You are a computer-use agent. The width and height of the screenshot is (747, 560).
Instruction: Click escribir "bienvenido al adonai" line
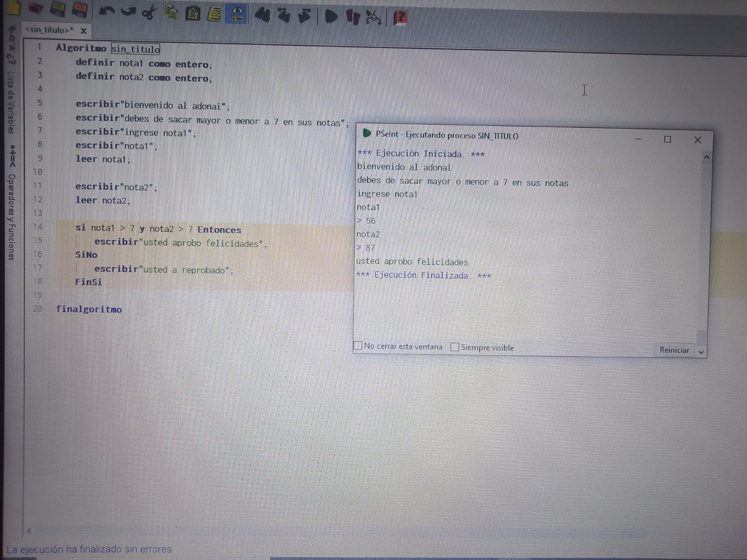tap(153, 105)
